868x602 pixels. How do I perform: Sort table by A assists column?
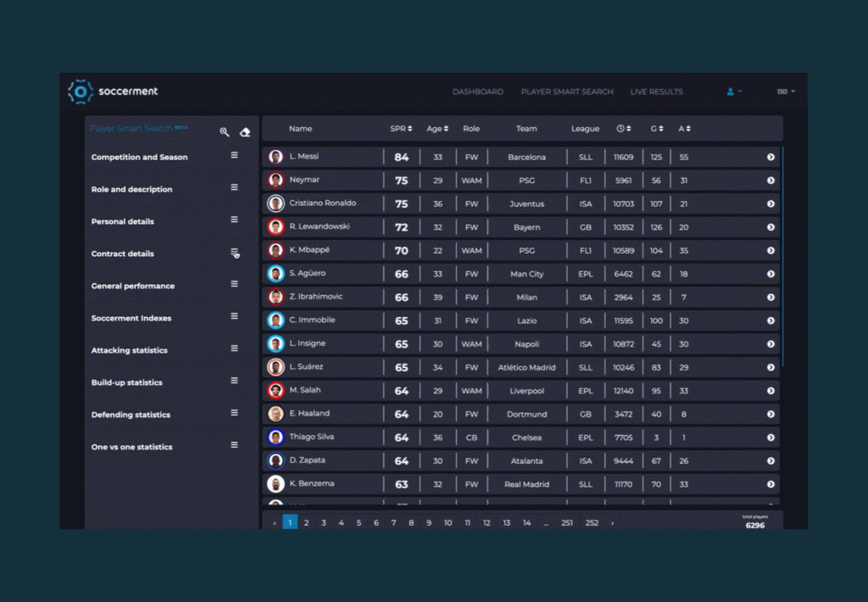[x=685, y=129]
